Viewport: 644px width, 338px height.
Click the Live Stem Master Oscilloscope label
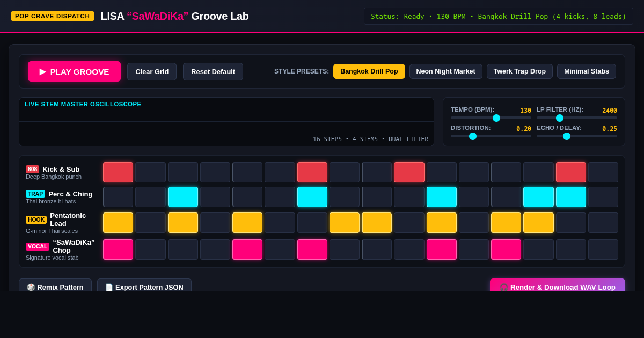coord(83,104)
